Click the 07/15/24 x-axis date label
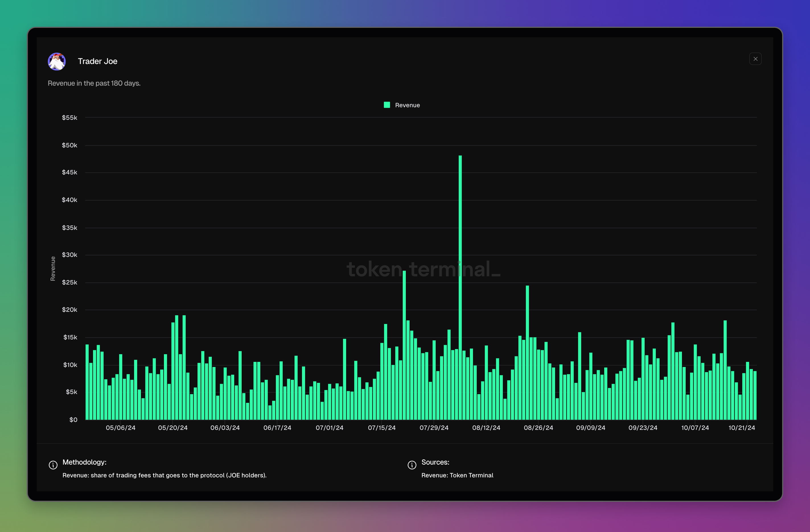This screenshot has width=810, height=532. coord(382,428)
